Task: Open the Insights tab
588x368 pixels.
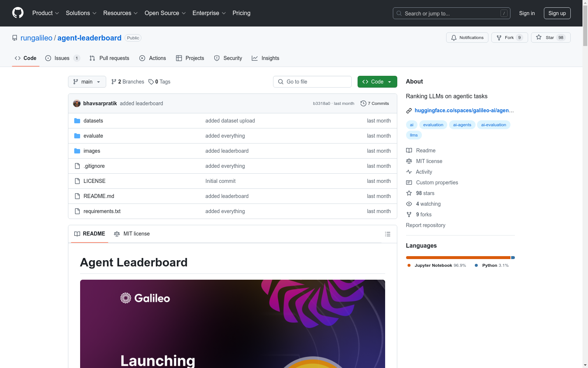Action: [x=265, y=58]
